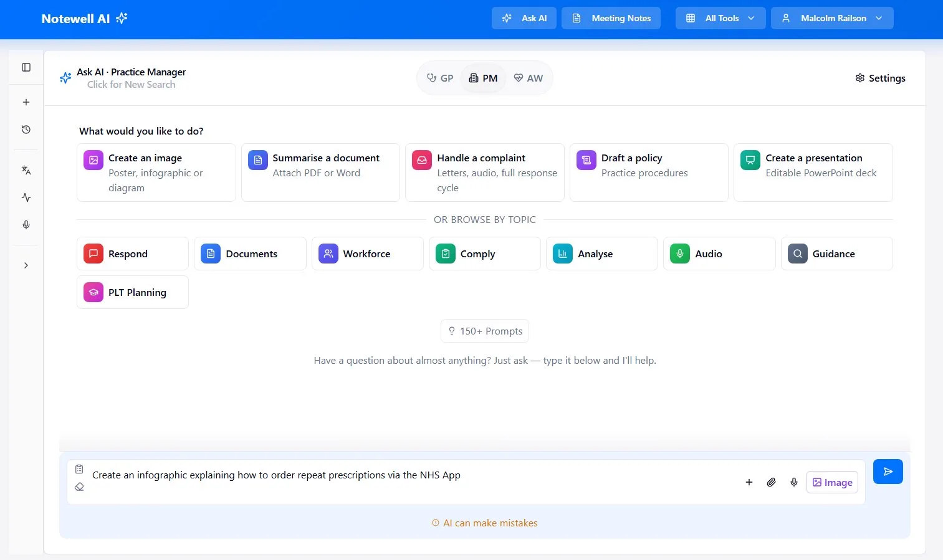The width and height of the screenshot is (943, 560).
Task: Select the PM mode tab
Action: [483, 78]
